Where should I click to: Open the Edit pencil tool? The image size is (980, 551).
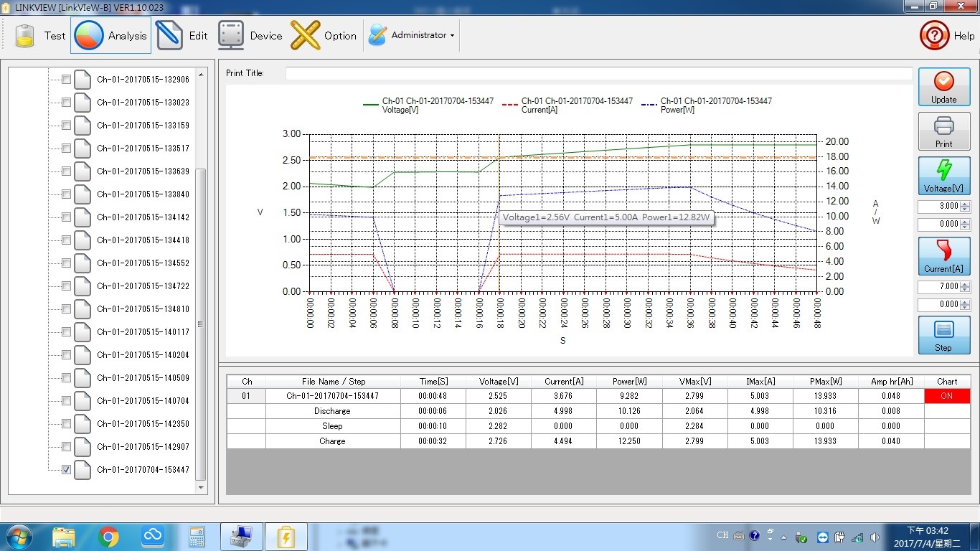pyautogui.click(x=169, y=35)
